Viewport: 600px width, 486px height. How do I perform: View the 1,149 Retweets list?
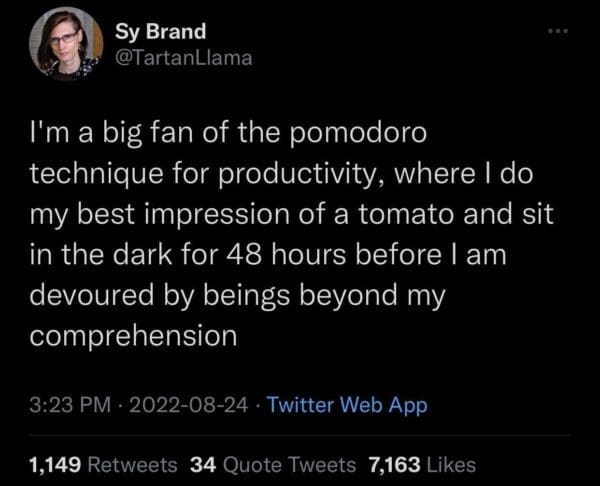click(104, 464)
